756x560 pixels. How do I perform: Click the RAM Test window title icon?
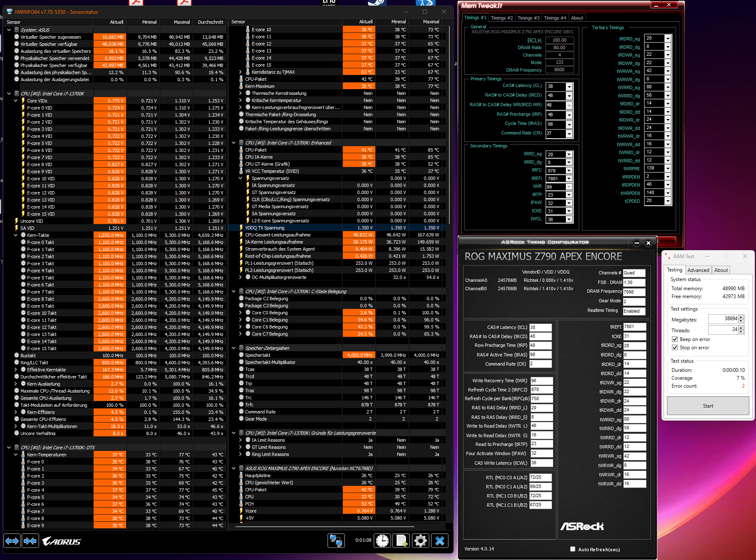point(668,256)
